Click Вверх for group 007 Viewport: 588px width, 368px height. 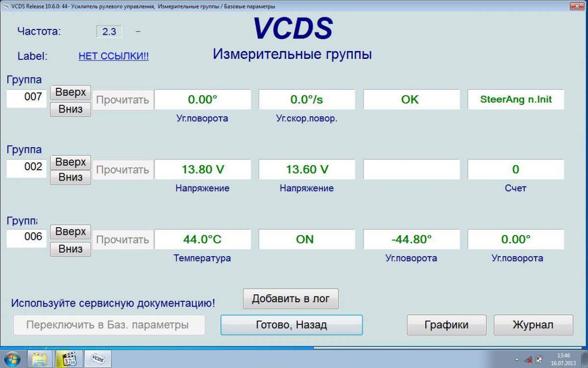pyautogui.click(x=71, y=92)
